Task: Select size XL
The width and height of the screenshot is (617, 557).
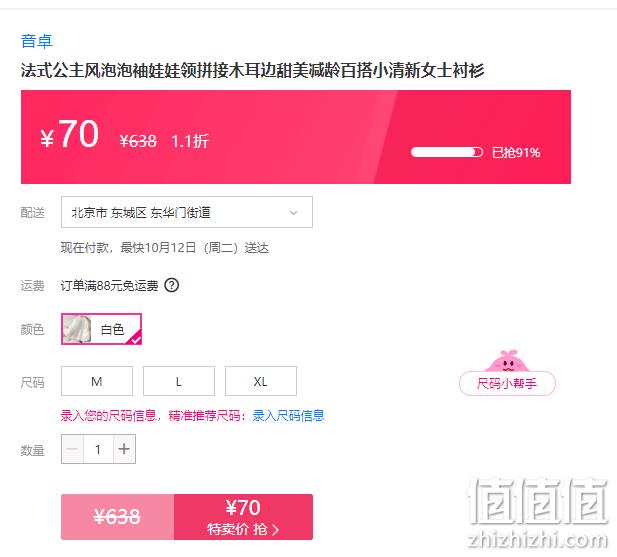Action: pos(260,381)
